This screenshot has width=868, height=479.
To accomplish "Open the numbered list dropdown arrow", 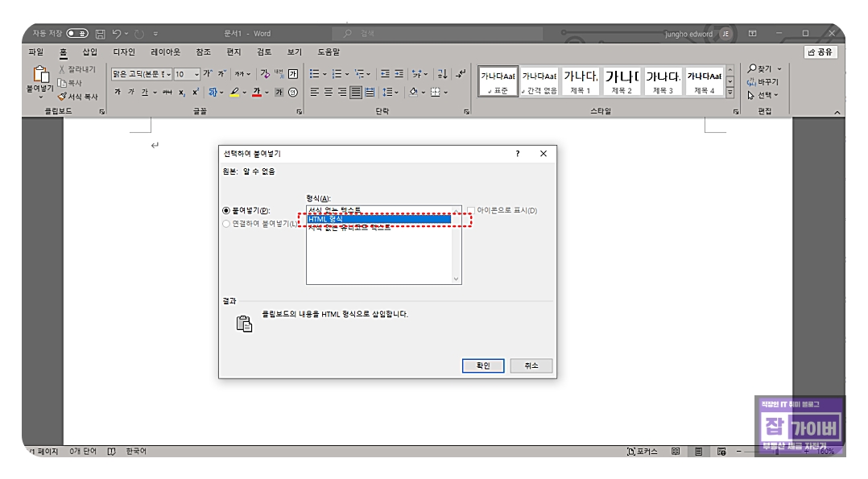I will (x=347, y=73).
